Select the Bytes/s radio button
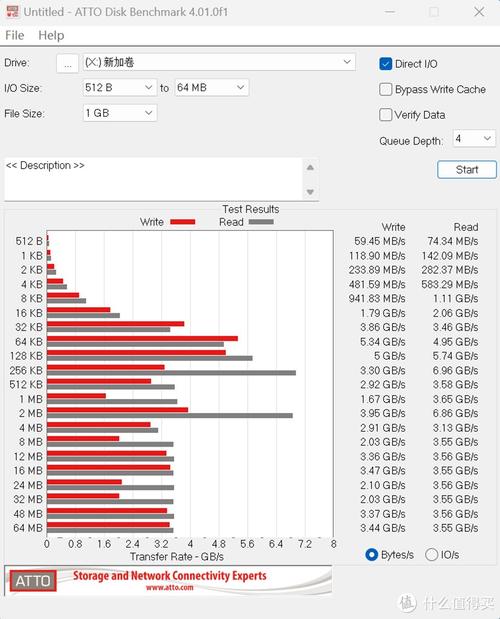The height and width of the screenshot is (619, 500). coord(371,555)
